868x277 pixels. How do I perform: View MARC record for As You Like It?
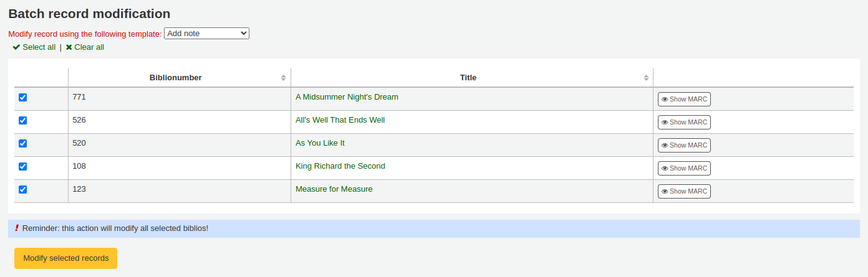coord(684,146)
